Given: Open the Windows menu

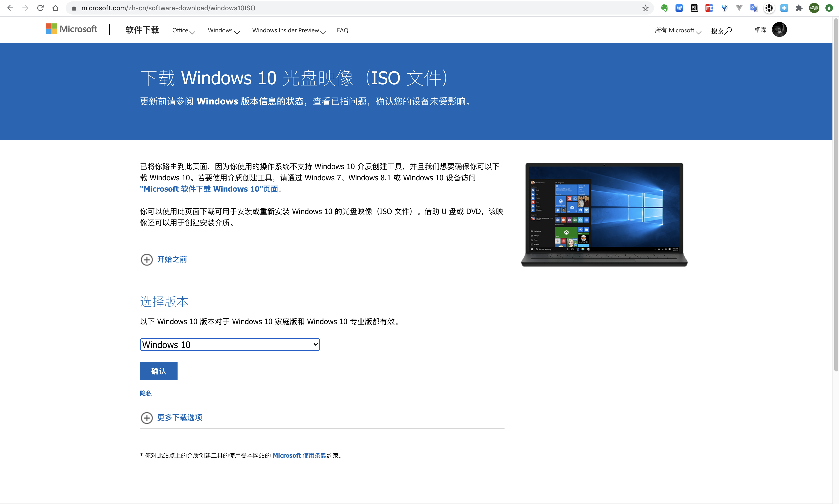Looking at the screenshot, I should pos(223,30).
